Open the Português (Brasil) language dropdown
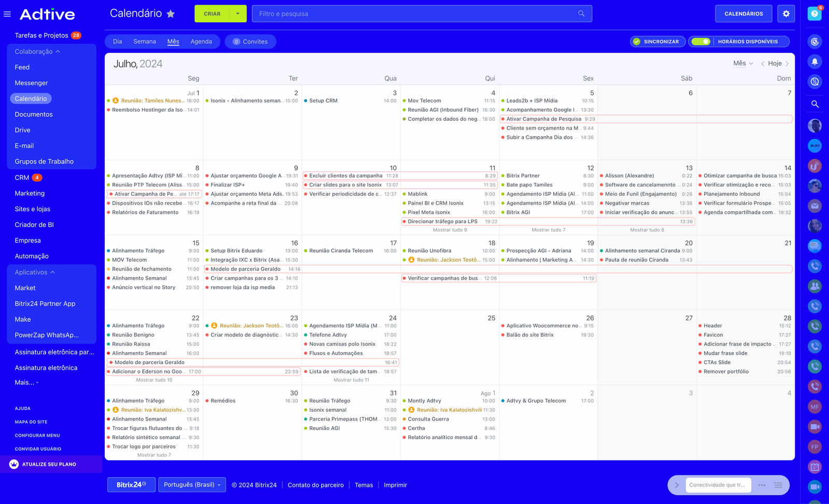Image resolution: width=829 pixels, height=504 pixels. [x=192, y=485]
